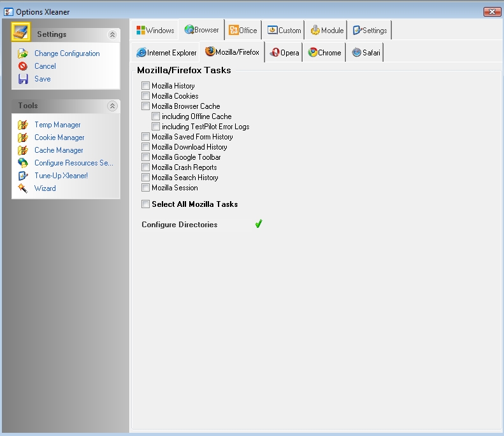Select the Opera sub-tab
The height and width of the screenshot is (436, 504).
[284, 52]
